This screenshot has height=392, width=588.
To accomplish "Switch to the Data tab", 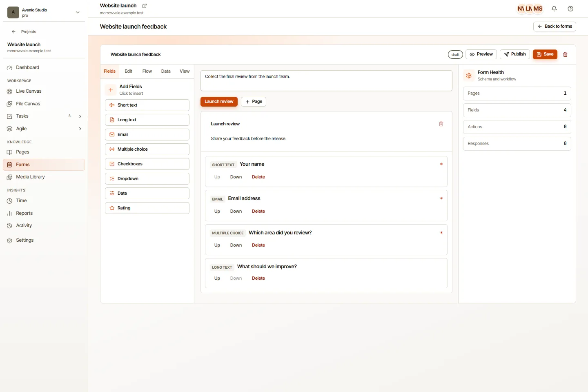I will 166,71.
